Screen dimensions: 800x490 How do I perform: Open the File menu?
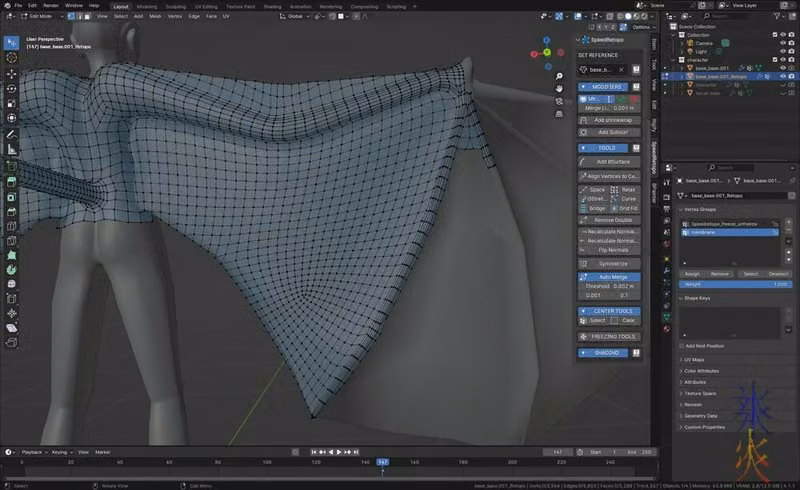click(x=18, y=6)
